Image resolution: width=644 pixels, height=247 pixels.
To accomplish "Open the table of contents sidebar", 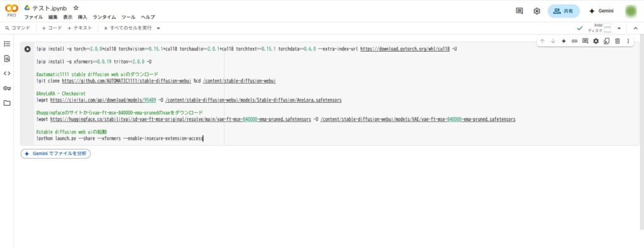I will [x=7, y=44].
